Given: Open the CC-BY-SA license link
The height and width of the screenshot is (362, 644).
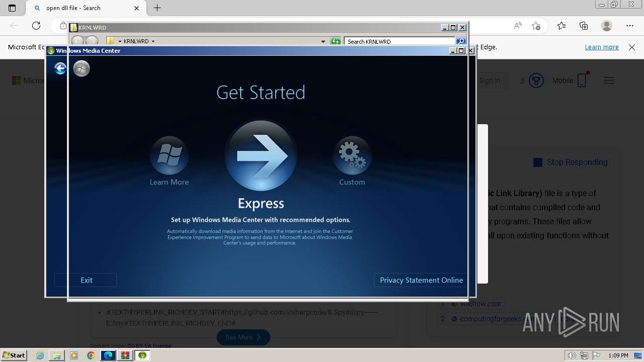Looking at the screenshot, I should click(149, 346).
